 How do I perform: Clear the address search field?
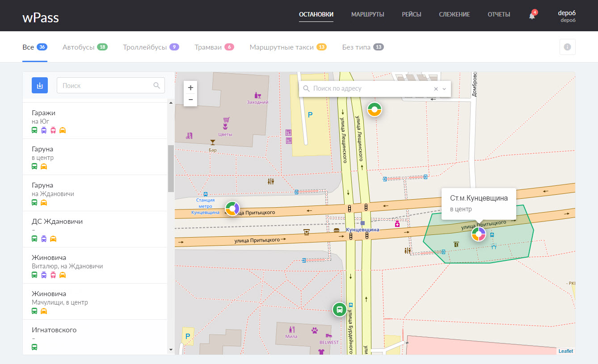(x=436, y=89)
